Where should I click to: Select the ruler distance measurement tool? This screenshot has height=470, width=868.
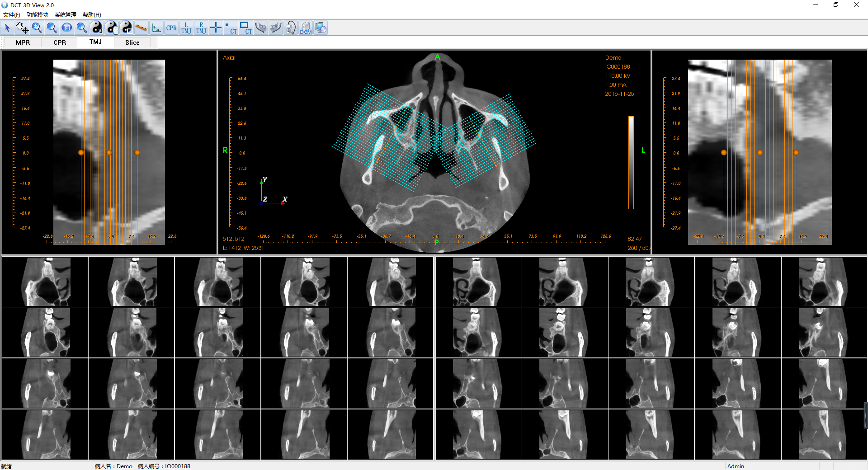click(142, 28)
